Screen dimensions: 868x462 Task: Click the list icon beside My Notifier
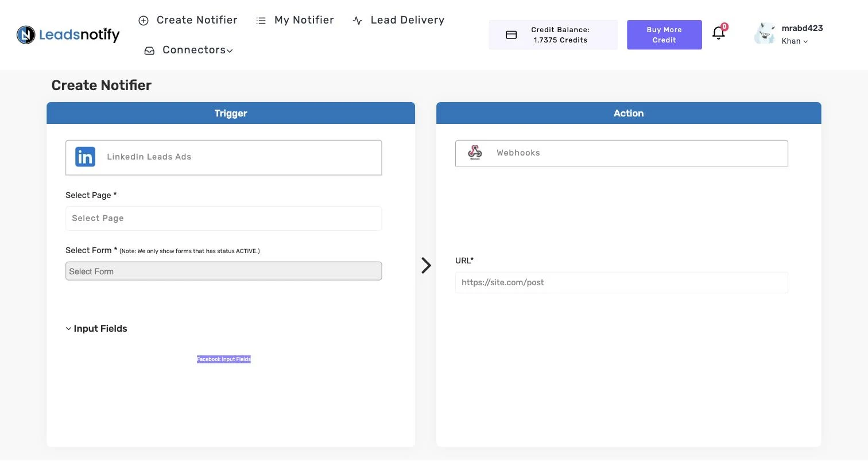pos(261,21)
